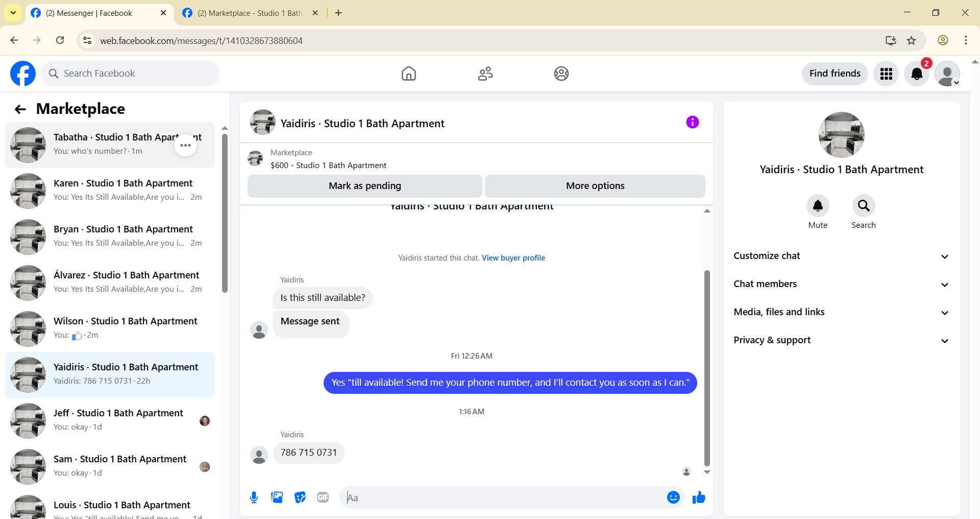This screenshot has width=980, height=519.
Task: Click Find friends button
Action: point(835,74)
